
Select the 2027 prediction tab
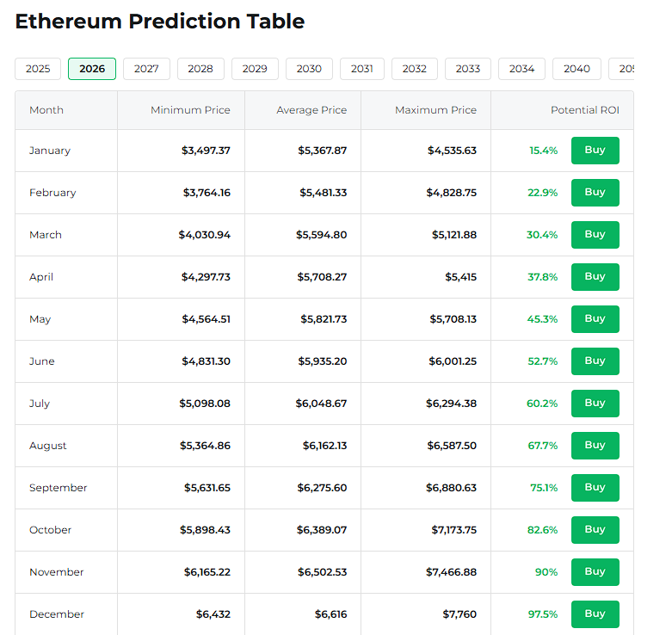pyautogui.click(x=146, y=69)
